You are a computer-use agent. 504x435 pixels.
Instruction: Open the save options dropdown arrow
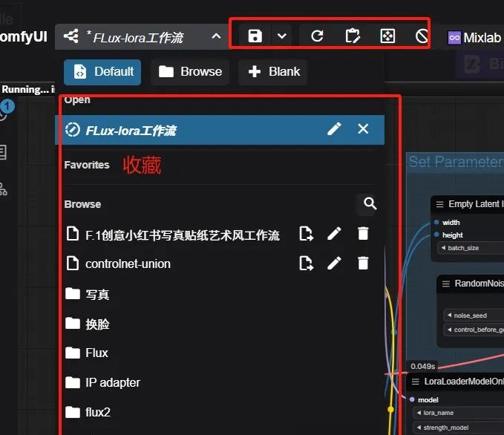[282, 36]
